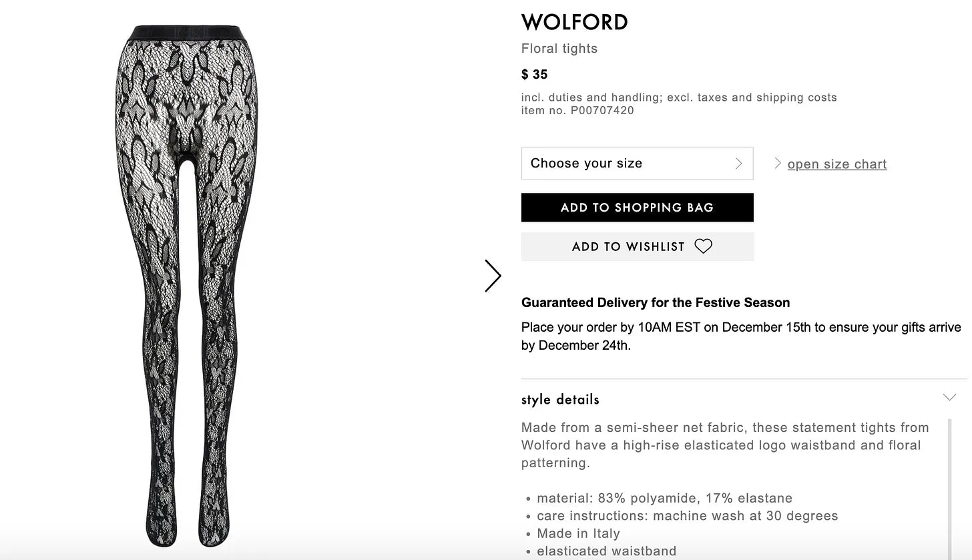Click the material composition bullet line

pos(664,499)
